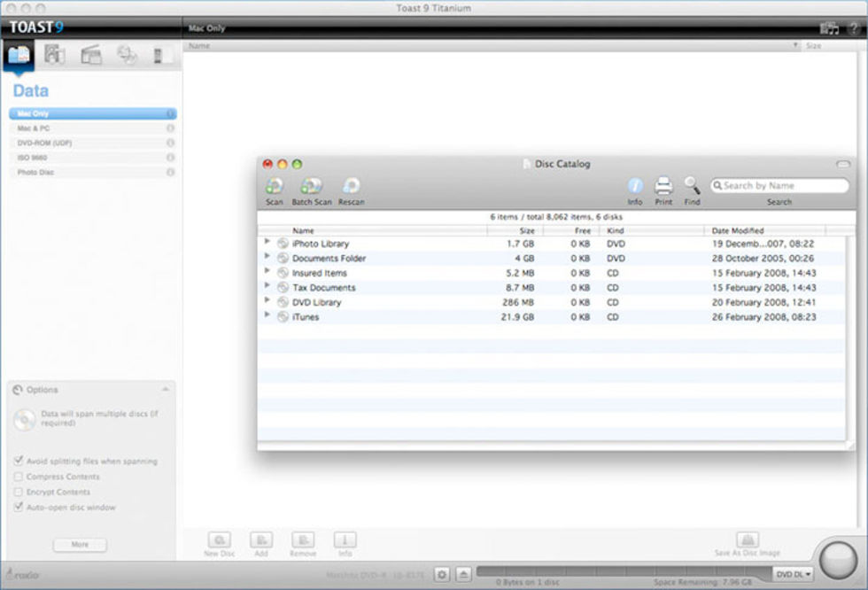The height and width of the screenshot is (590, 868).
Task: Uncheck Avoid splitting files when spanning
Action: (x=19, y=462)
